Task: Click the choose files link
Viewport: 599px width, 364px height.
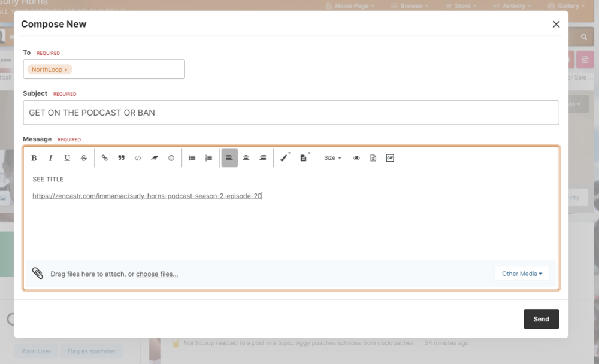Action: [157, 274]
